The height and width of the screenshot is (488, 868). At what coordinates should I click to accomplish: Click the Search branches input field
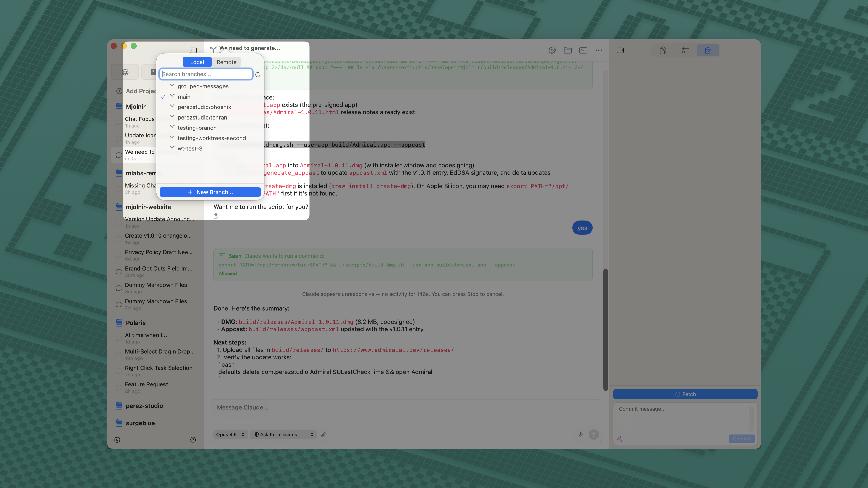[x=206, y=74]
